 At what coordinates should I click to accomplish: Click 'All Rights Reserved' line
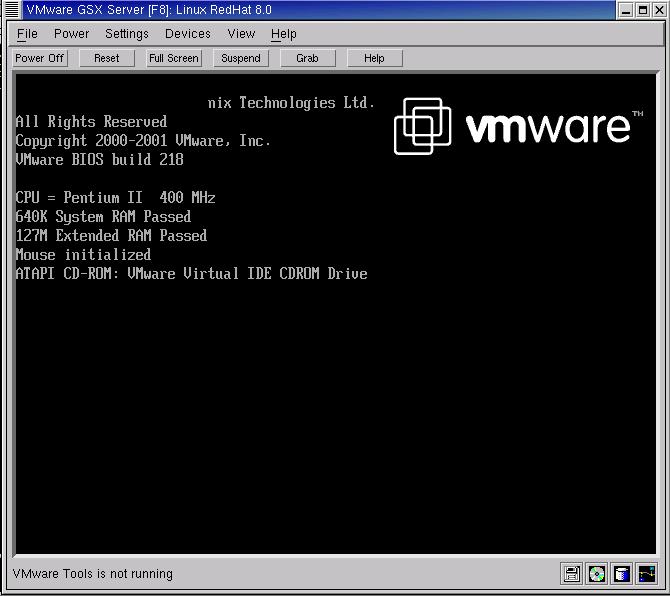pos(91,122)
